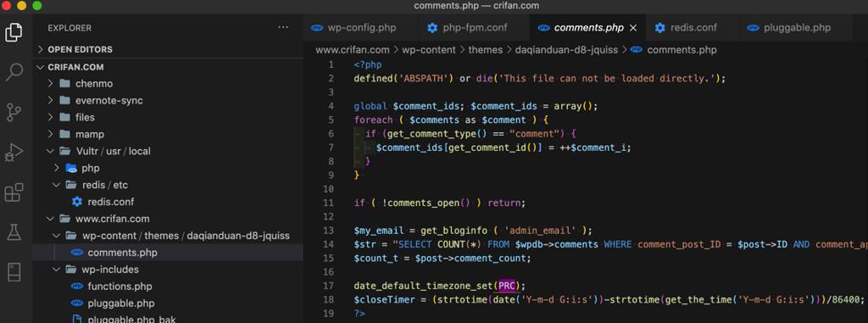
Task: Expand the php folder chevron
Action: point(57,168)
